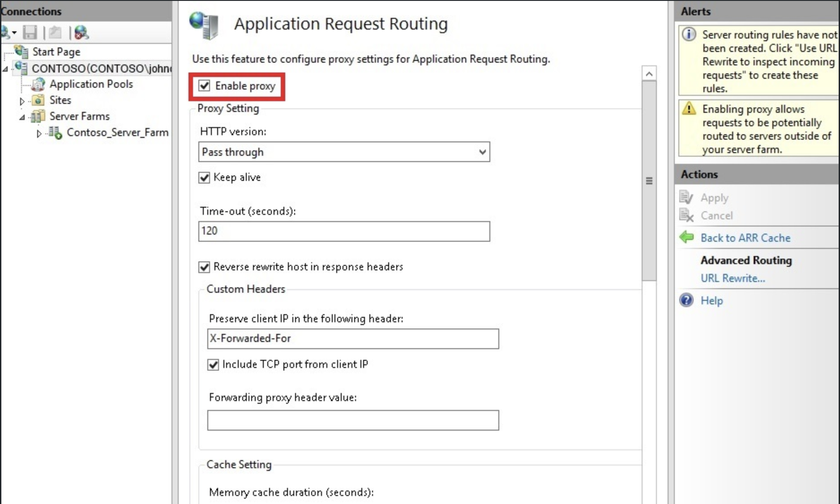This screenshot has width=840, height=504.
Task: Click the Sites folder icon
Action: [39, 100]
